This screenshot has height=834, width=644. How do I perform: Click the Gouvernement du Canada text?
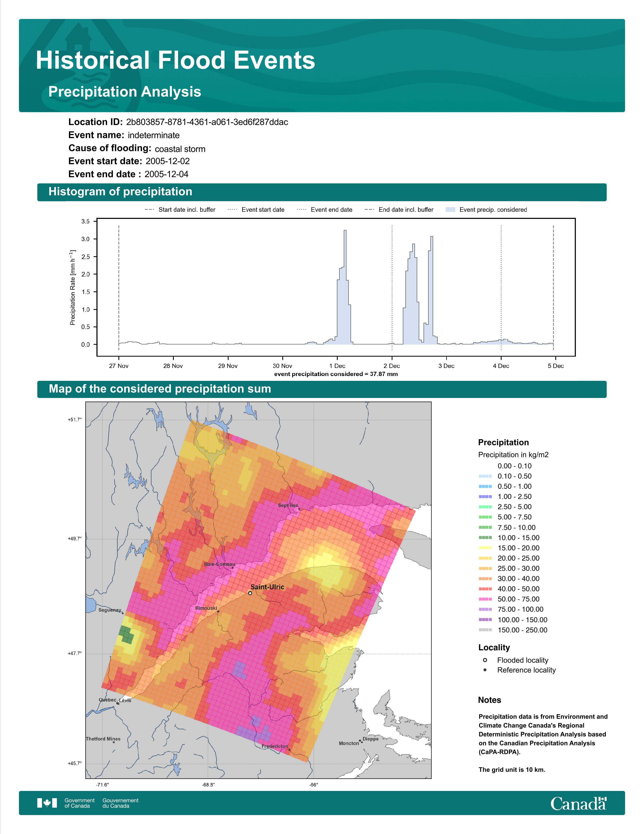[120, 803]
